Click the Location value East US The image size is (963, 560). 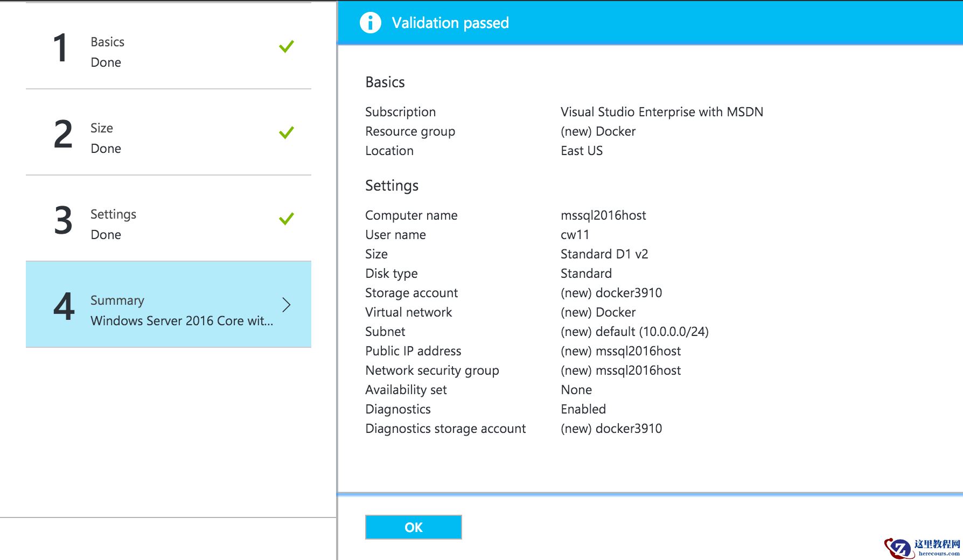pos(582,151)
